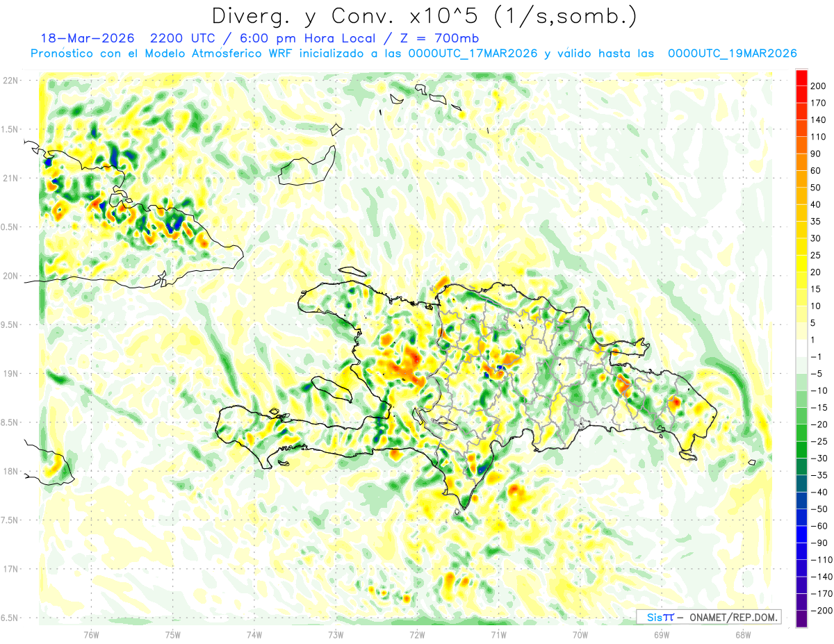Click the yellow band between 20 and 25
The width and height of the screenshot is (834, 644).
click(x=801, y=263)
